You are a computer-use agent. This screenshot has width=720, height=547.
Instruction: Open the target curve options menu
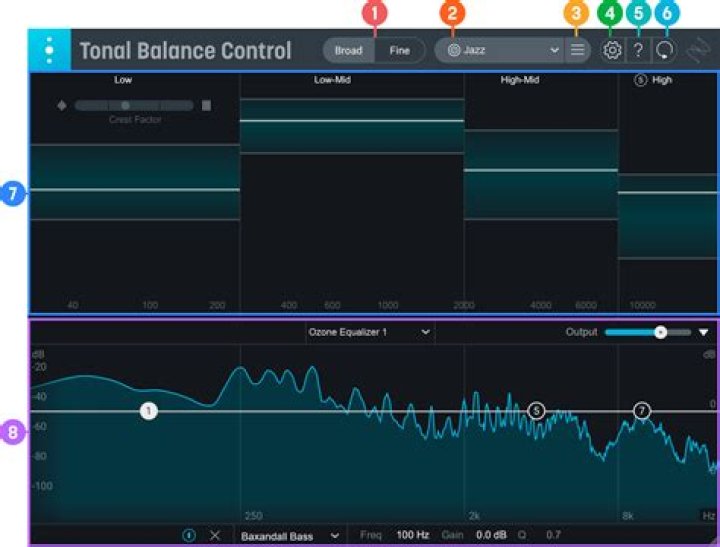pos(577,50)
